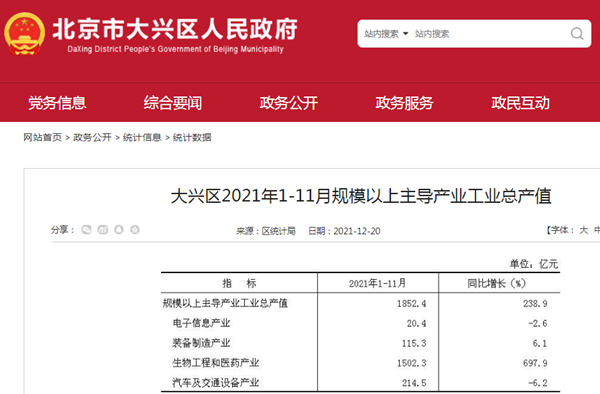Click the value 214.5
This screenshot has width=600, height=394.
tap(414, 383)
